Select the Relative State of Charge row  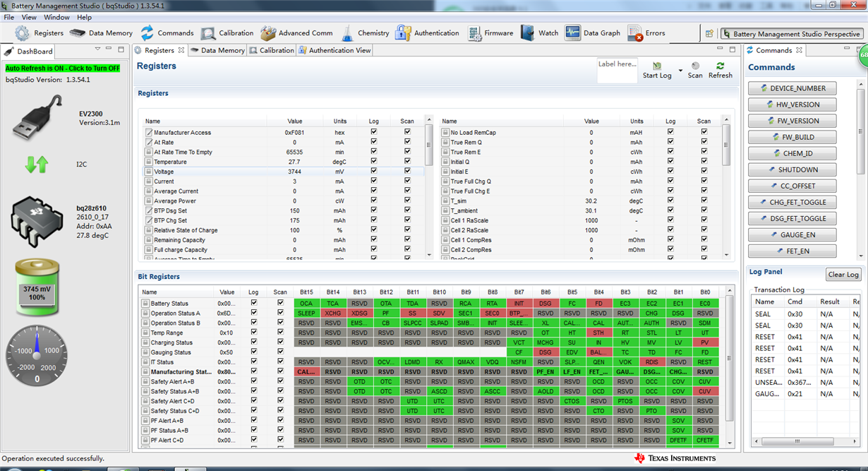click(284, 230)
